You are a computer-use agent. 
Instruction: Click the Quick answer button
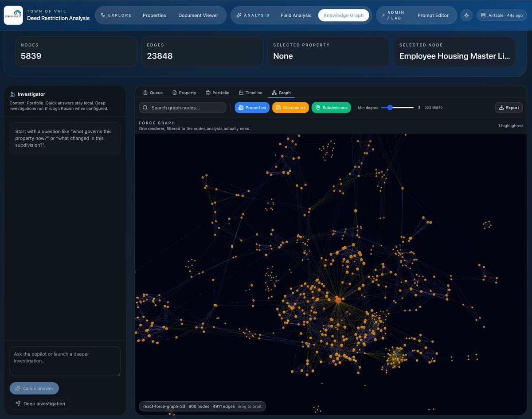pyautogui.click(x=34, y=388)
